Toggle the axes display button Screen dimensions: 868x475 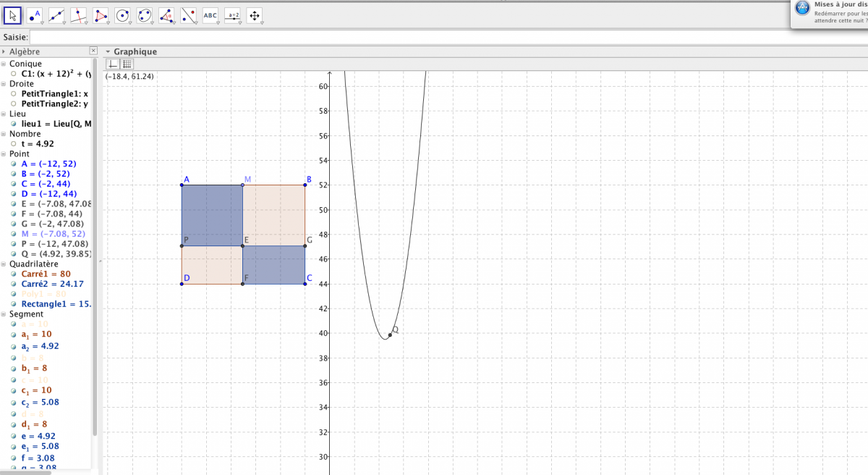coord(113,64)
